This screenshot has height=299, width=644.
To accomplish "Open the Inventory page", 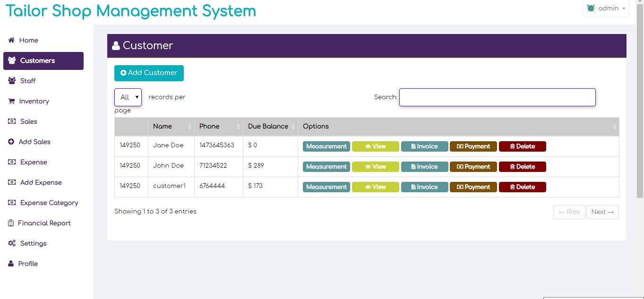I will [x=29, y=101].
